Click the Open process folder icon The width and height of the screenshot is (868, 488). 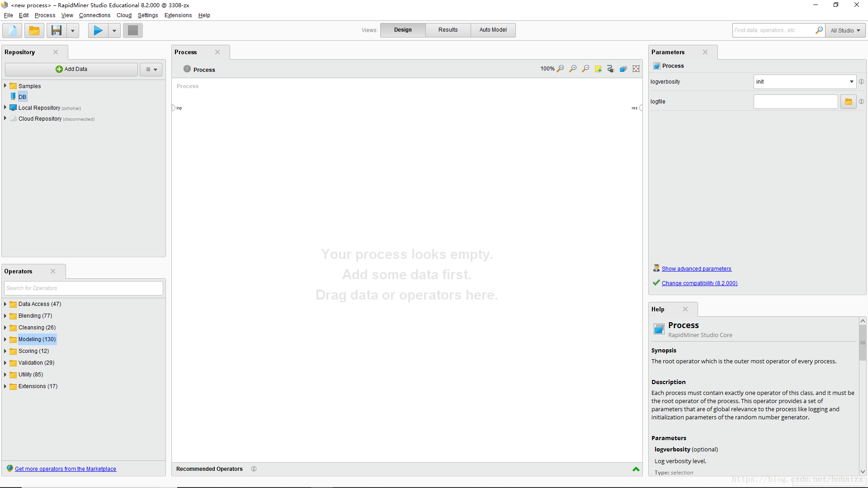34,30
